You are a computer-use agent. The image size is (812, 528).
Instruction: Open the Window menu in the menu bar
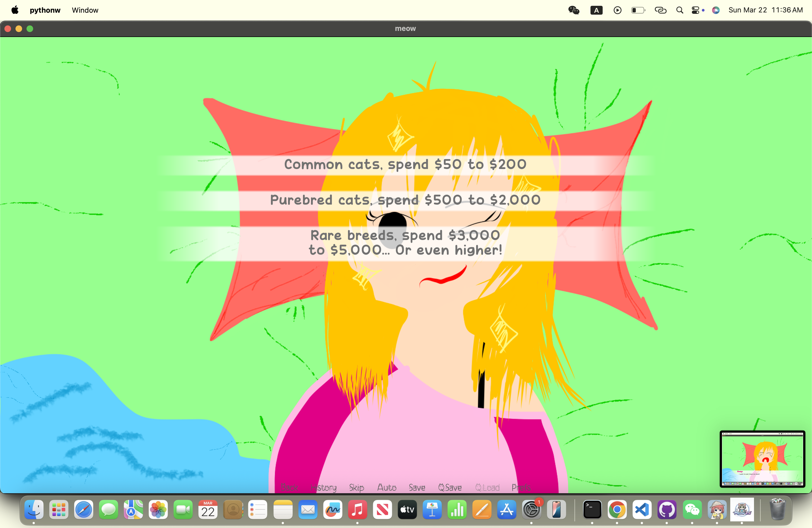point(85,10)
